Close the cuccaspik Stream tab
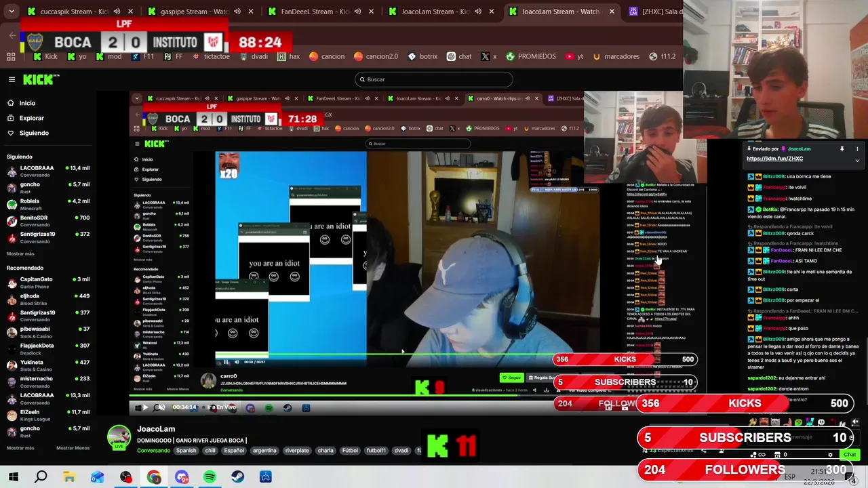 coord(131,12)
